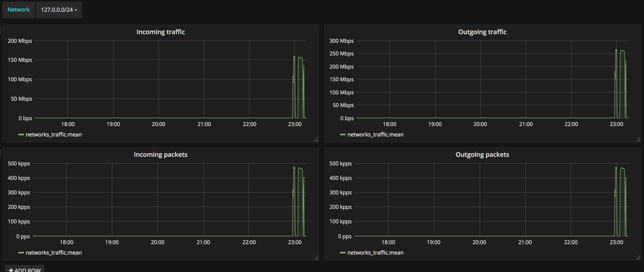Click resize handle of Incoming packets panel
Screen dimensions: 644x272
coord(316,258)
